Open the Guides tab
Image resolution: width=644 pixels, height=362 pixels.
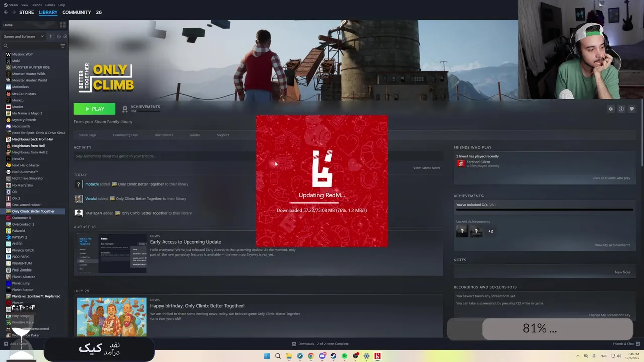[195, 135]
